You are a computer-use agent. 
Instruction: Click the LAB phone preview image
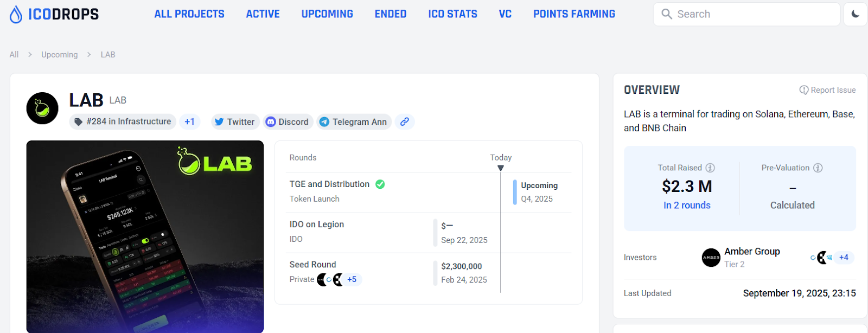(145, 236)
